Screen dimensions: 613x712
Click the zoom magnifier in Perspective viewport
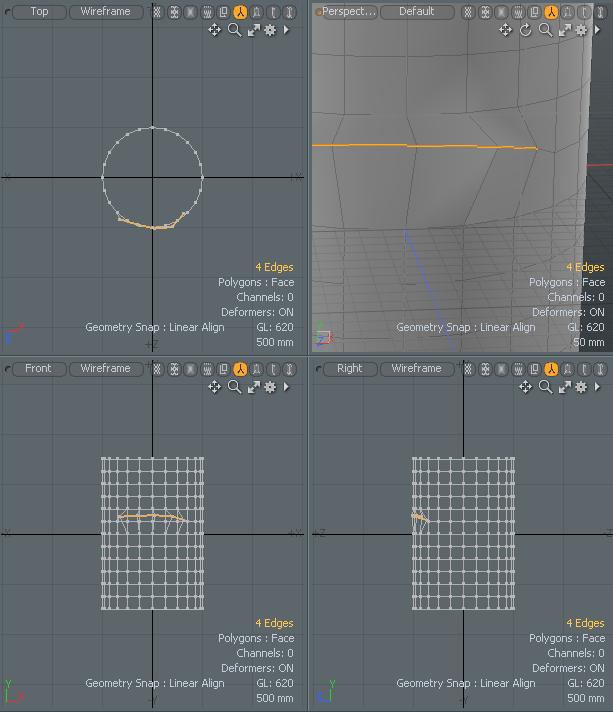(x=545, y=30)
